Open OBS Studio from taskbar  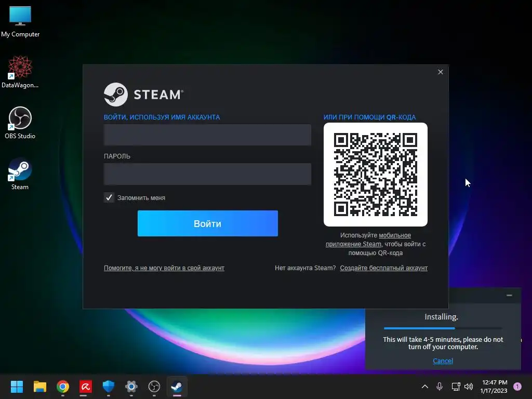pyautogui.click(x=154, y=387)
